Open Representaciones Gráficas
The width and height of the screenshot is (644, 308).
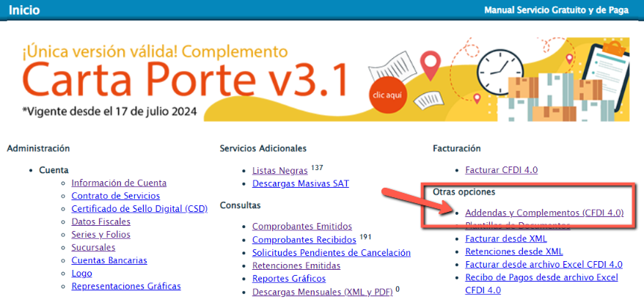[126, 286]
